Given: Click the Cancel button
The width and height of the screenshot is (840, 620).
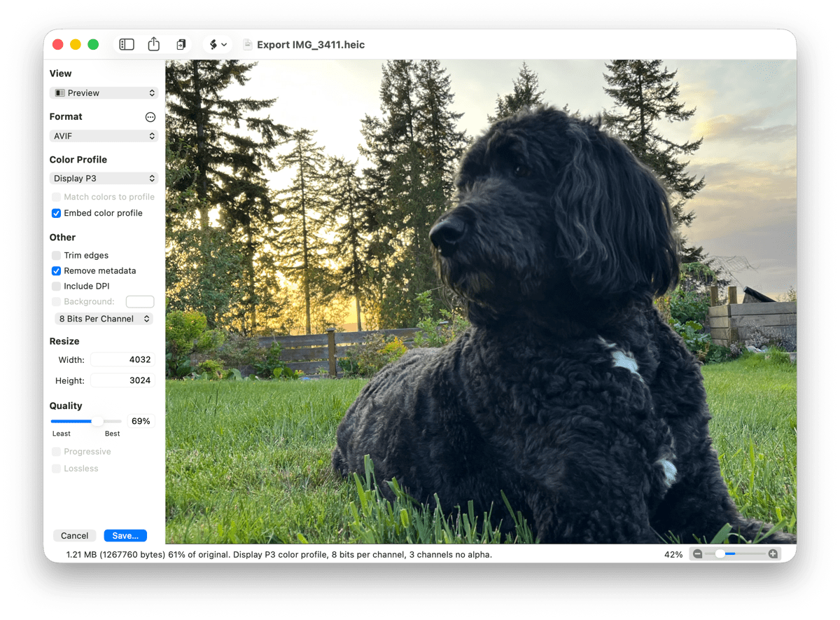Looking at the screenshot, I should (75, 536).
